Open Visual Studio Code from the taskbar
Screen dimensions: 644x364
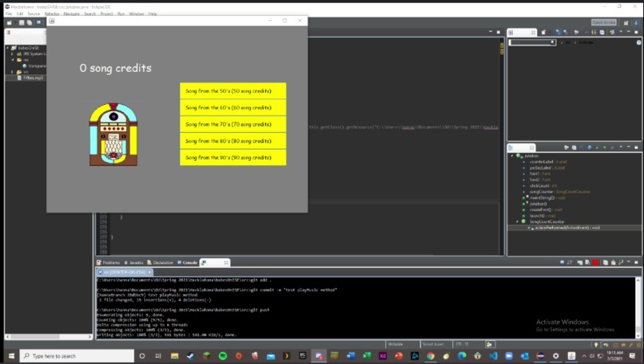tap(493, 356)
